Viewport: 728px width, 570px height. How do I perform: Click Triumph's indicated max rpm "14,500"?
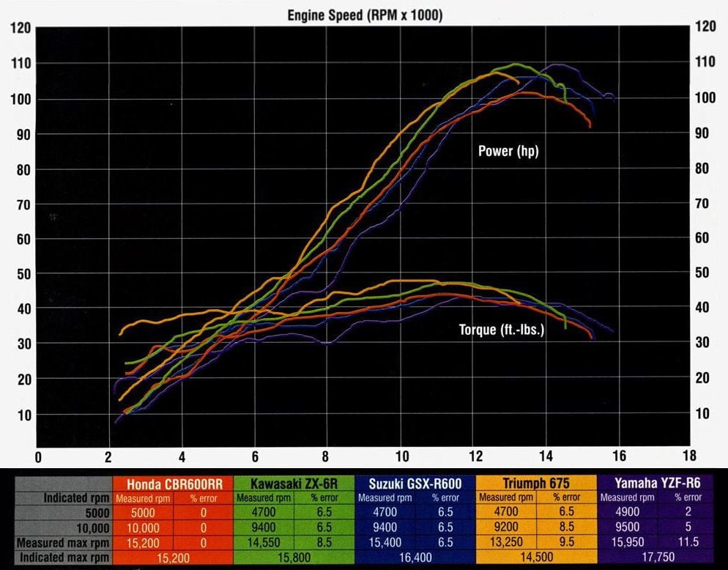pos(536,557)
